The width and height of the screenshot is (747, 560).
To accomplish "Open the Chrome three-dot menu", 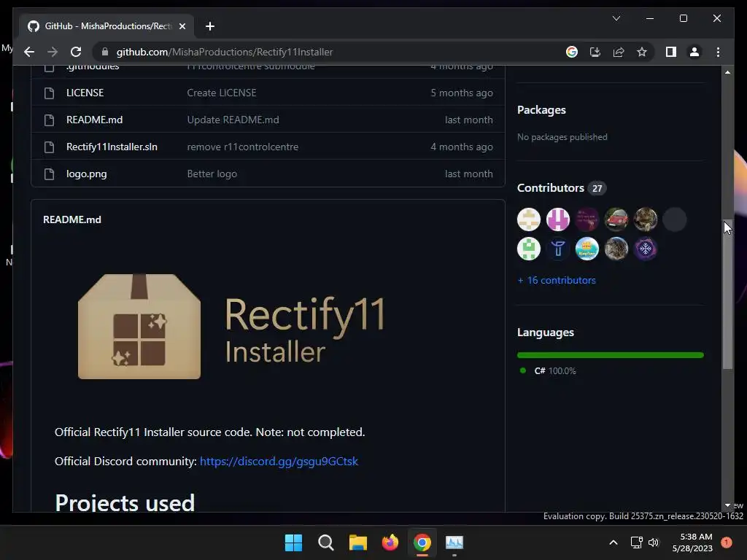I will [718, 52].
